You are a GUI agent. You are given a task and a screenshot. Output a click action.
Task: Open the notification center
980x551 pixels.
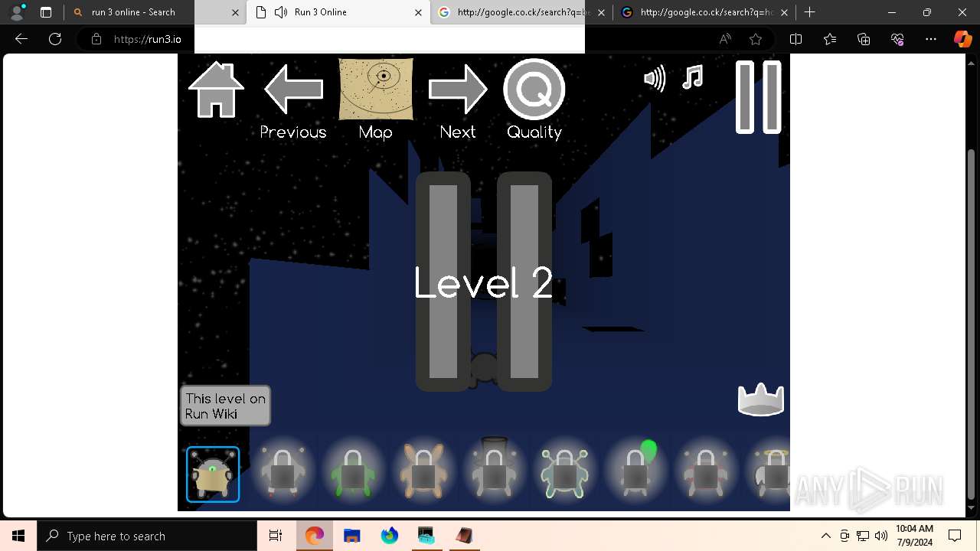point(955,536)
